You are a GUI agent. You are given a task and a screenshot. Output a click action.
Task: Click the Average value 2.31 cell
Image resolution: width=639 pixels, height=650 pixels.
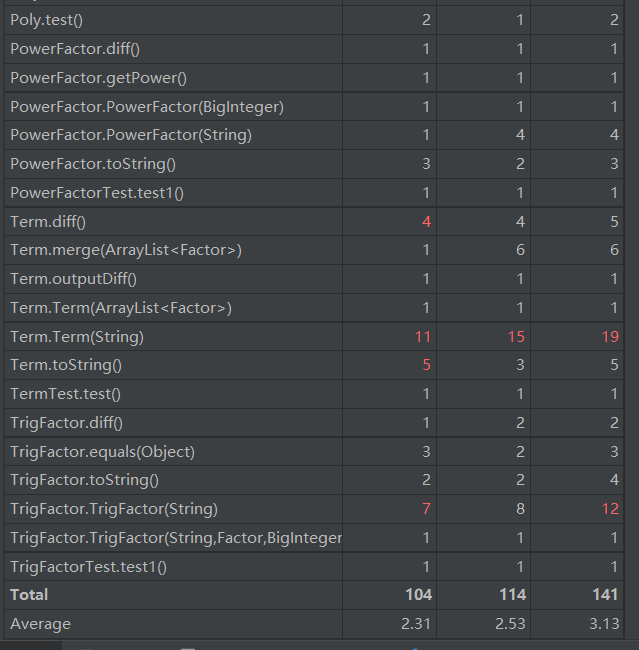coord(416,624)
